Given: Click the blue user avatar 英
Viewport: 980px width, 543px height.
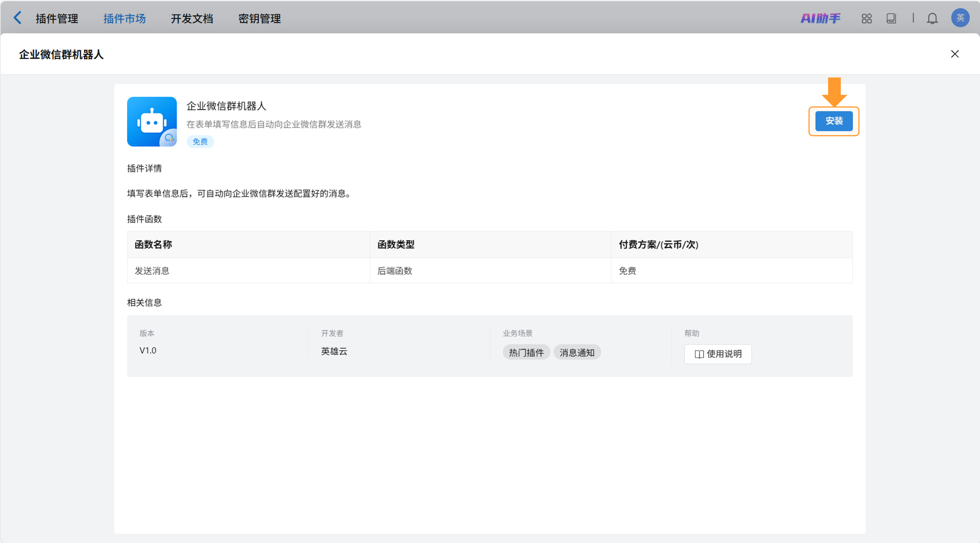Looking at the screenshot, I should pos(960,18).
